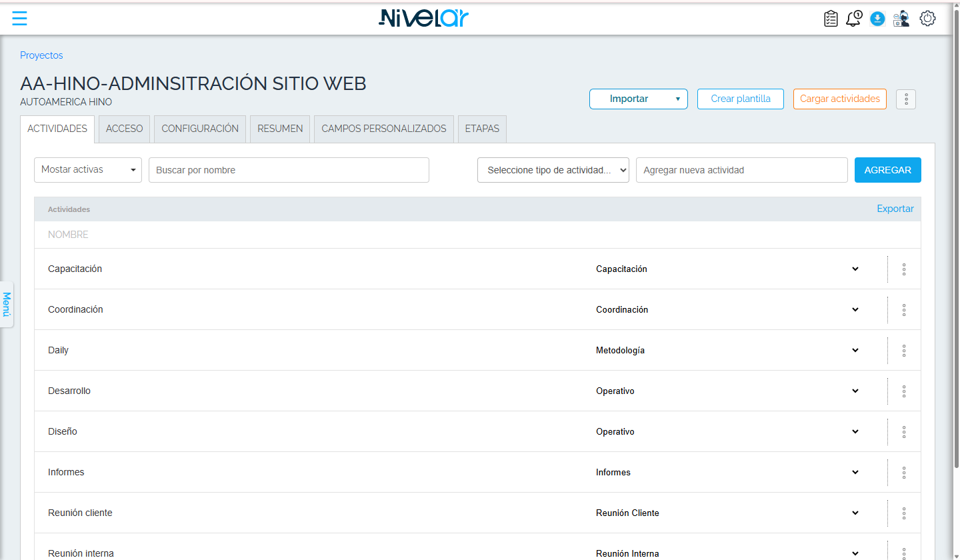This screenshot has width=960, height=560.
Task: Open the Mostar activas filter dropdown
Action: coord(88,170)
